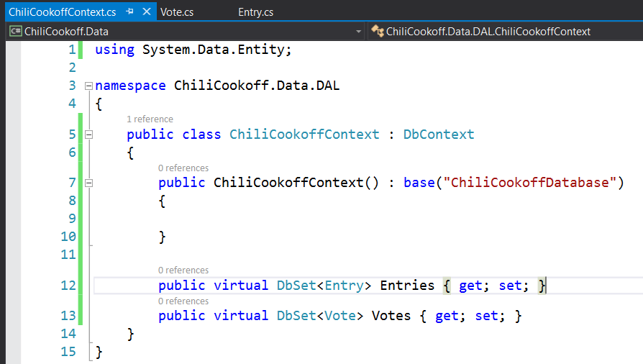Click the C# project icon in navigation bar
Image resolution: width=643 pixels, height=364 pixels.
[x=15, y=32]
